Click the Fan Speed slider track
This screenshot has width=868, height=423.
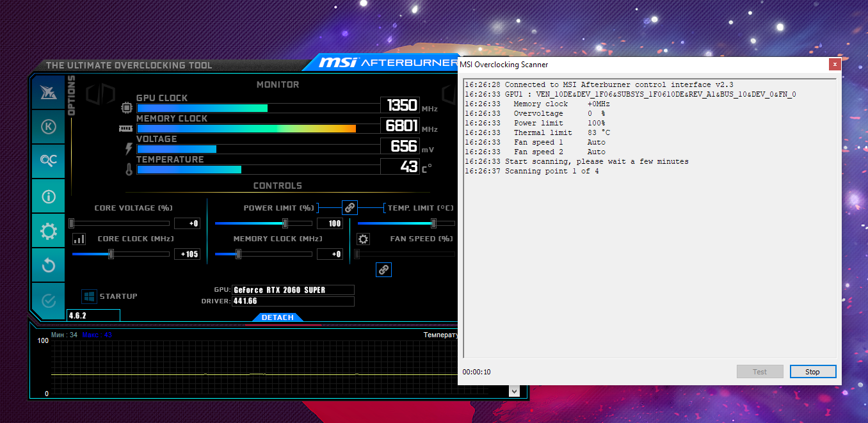click(406, 254)
